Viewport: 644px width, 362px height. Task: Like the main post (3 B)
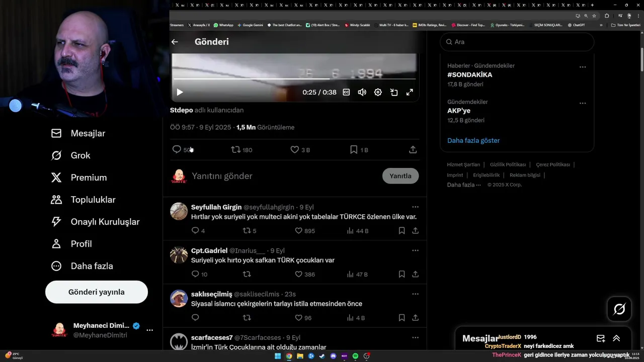point(300,149)
